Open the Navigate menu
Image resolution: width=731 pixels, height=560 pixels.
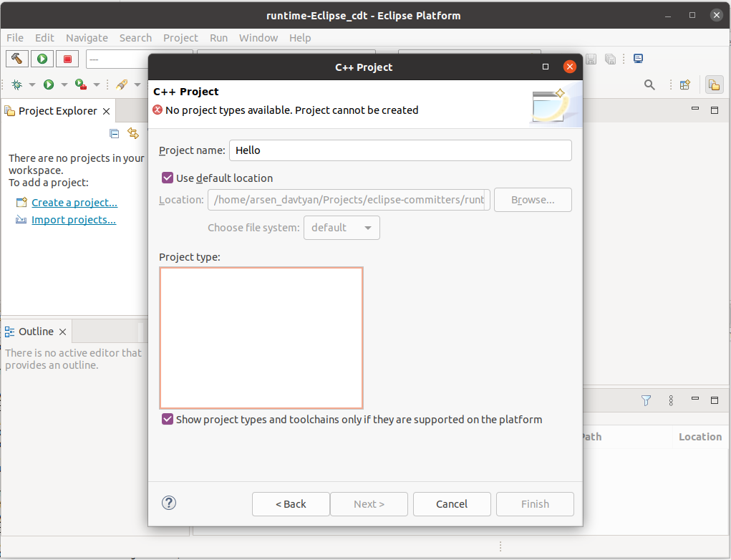coord(87,38)
